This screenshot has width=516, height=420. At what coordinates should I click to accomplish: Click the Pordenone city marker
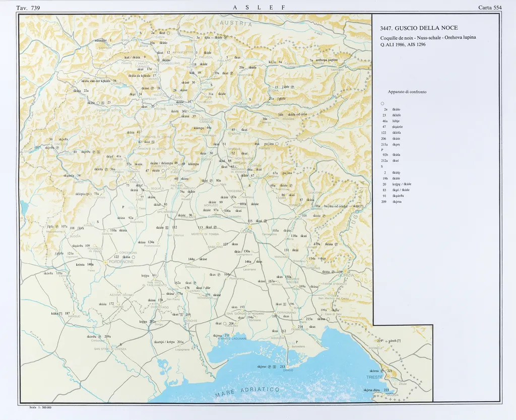point(105,262)
